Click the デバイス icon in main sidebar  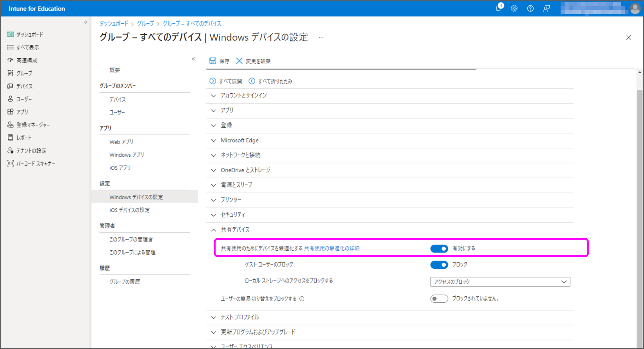click(10, 86)
